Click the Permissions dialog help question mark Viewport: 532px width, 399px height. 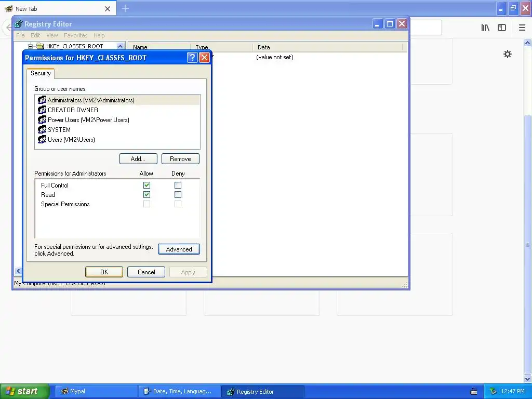tap(192, 58)
